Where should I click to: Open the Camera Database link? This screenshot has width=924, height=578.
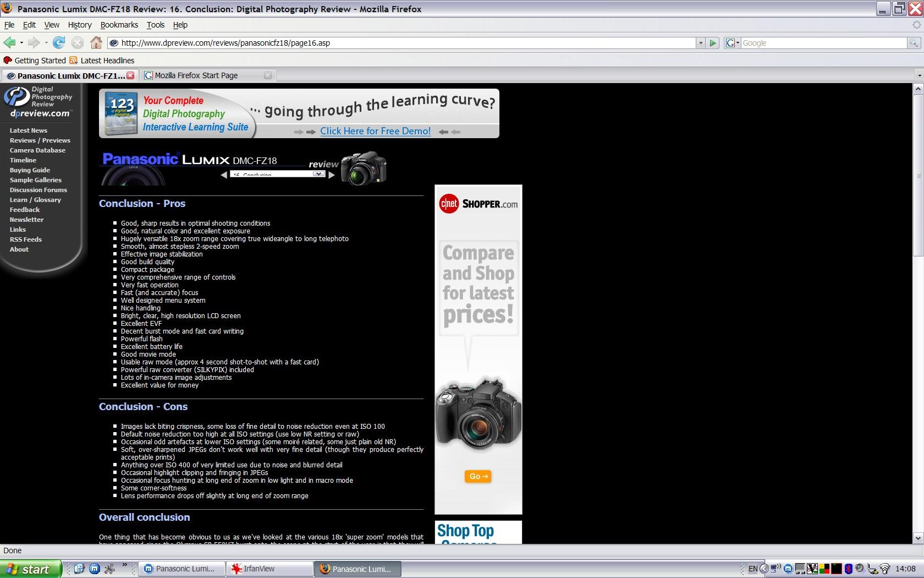click(x=37, y=150)
